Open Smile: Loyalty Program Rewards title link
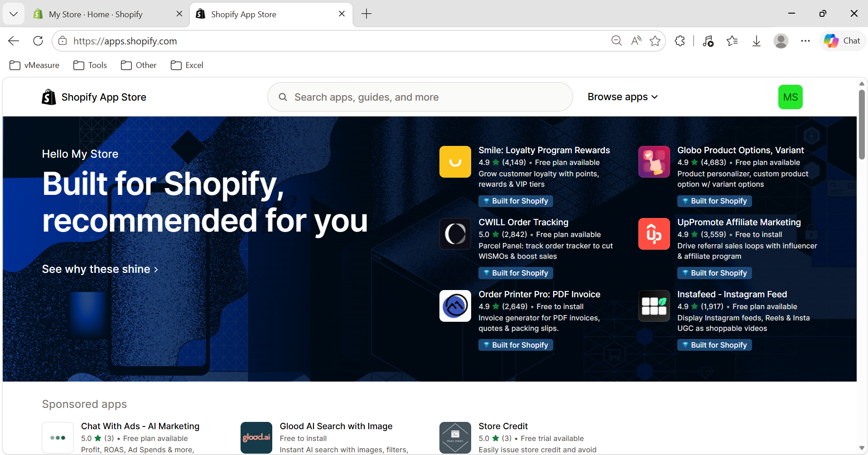868x455 pixels. coord(544,150)
